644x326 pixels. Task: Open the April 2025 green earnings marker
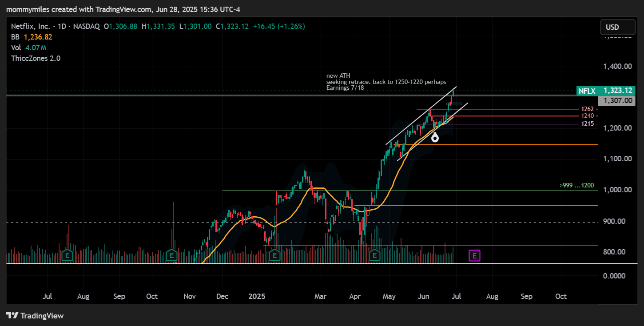coord(375,255)
